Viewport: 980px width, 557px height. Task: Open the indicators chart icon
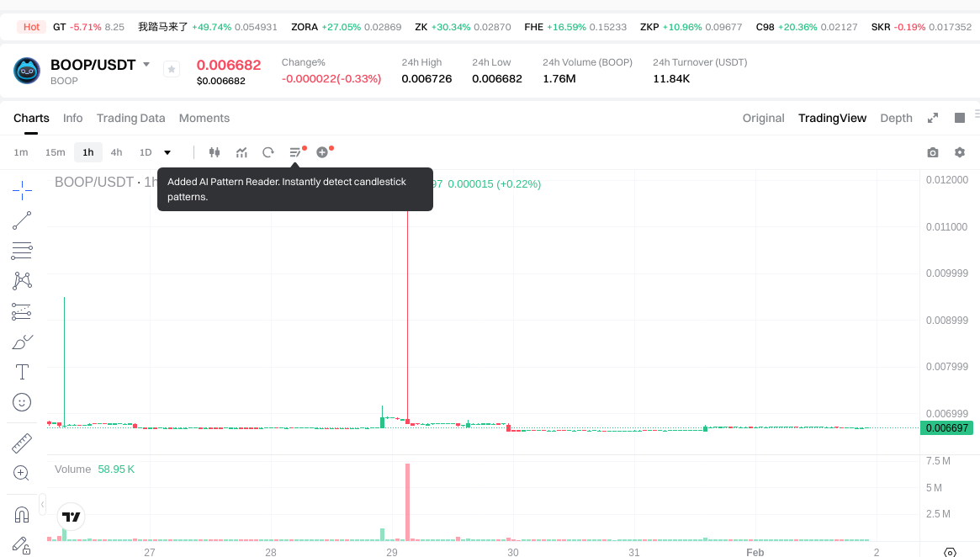pyautogui.click(x=241, y=152)
